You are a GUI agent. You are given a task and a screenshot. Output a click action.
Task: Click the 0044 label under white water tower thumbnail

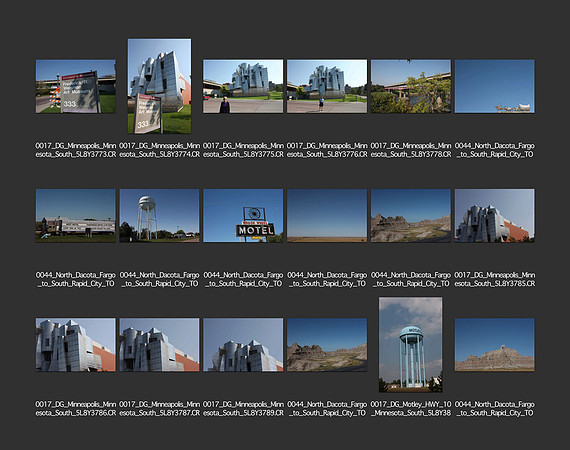point(160,279)
